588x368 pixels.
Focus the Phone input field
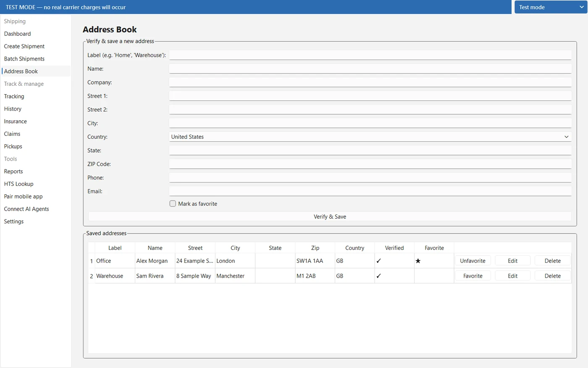(370, 177)
